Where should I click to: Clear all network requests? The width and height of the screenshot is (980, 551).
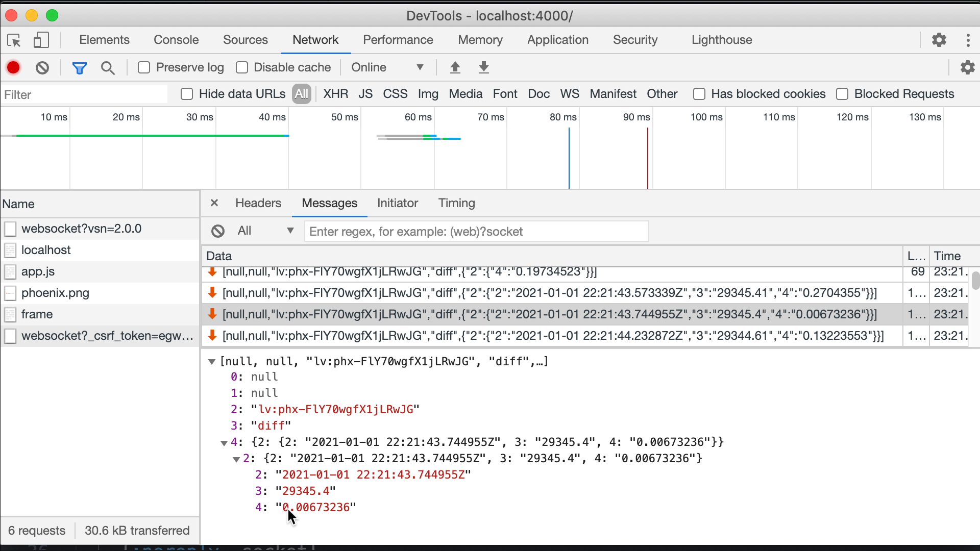(x=42, y=67)
